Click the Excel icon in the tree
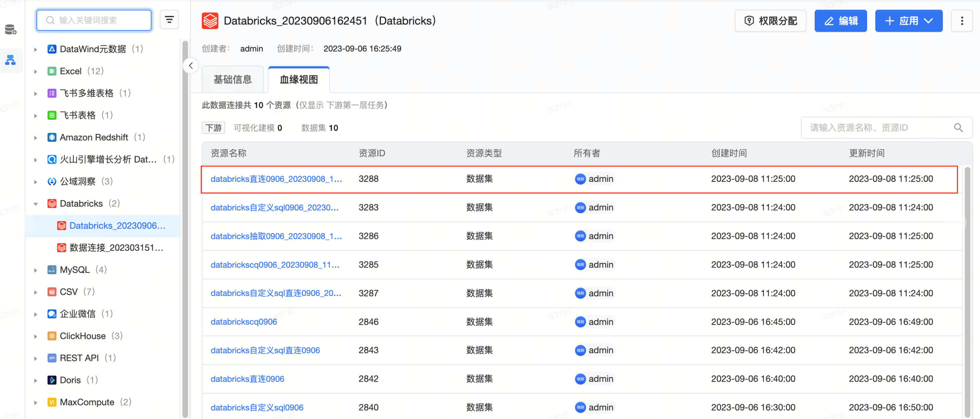The image size is (980, 419). [x=52, y=71]
